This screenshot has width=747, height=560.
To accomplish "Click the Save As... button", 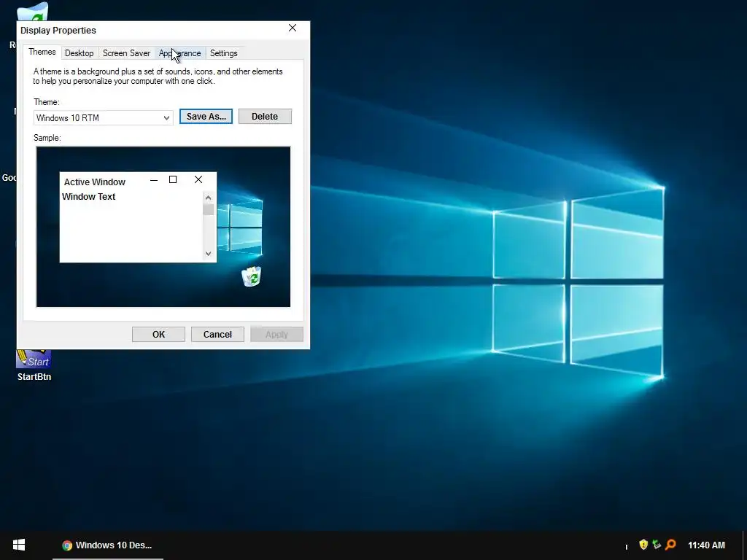I will tap(206, 116).
